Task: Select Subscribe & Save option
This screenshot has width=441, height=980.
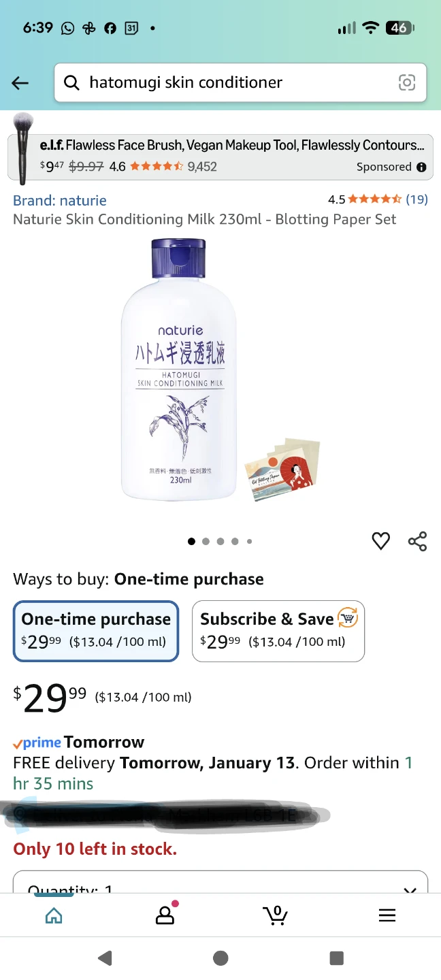Action: click(x=278, y=631)
